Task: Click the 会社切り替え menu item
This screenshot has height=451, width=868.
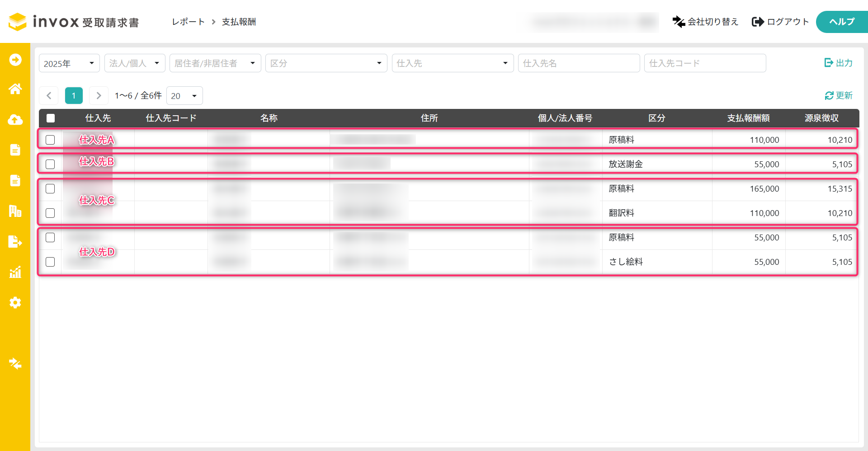Action: (x=705, y=22)
